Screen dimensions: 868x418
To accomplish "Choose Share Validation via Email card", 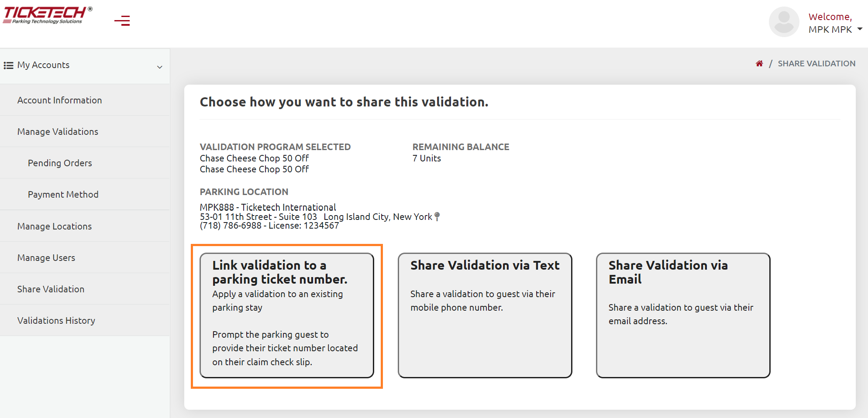I will (683, 315).
